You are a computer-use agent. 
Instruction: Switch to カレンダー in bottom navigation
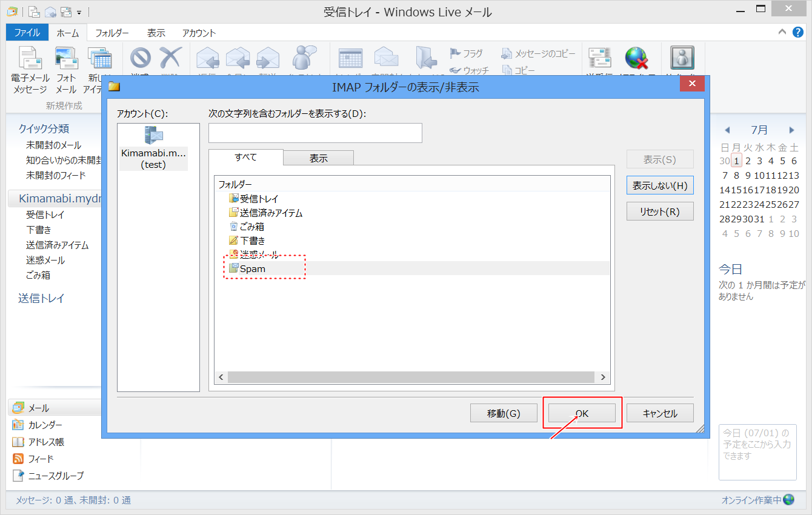tap(38, 425)
